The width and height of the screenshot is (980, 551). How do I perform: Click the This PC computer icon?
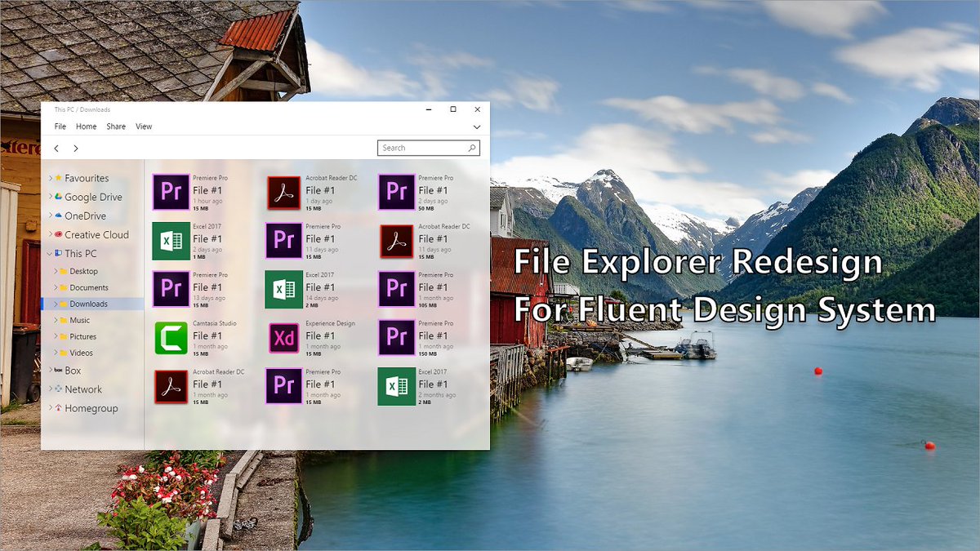click(x=59, y=254)
